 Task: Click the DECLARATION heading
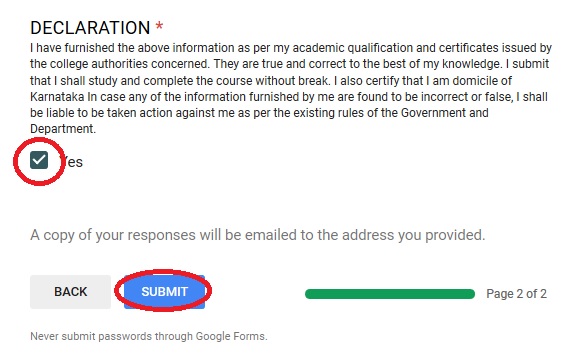[90, 28]
